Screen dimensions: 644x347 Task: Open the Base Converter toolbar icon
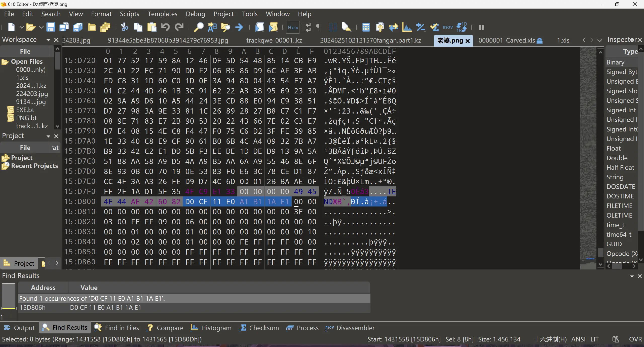click(x=461, y=27)
